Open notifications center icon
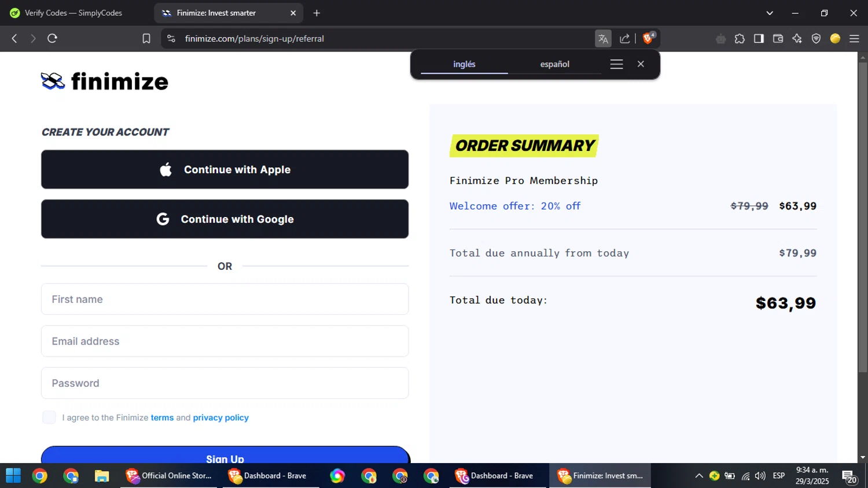868x488 pixels. click(x=849, y=477)
